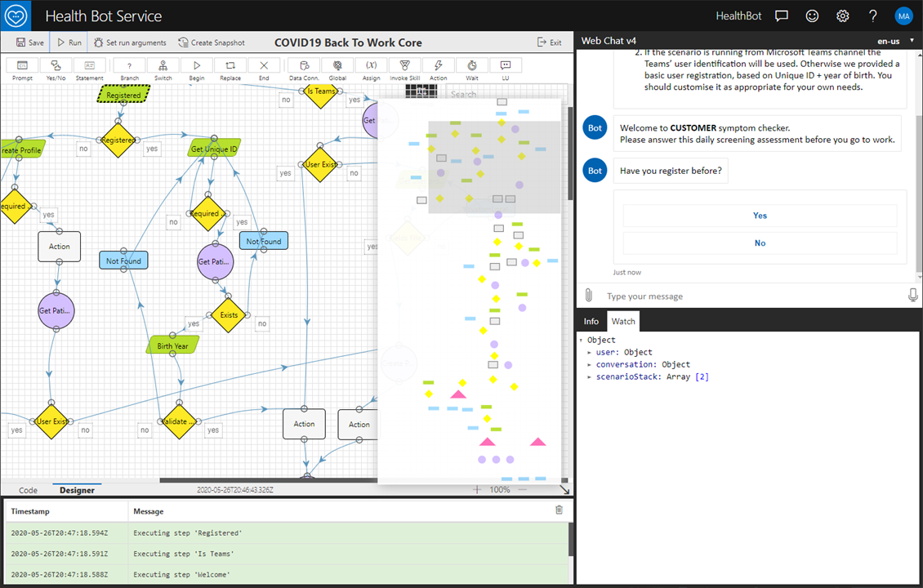This screenshot has height=588, width=923.
Task: Add a Branch step from toolbar
Action: [129, 65]
